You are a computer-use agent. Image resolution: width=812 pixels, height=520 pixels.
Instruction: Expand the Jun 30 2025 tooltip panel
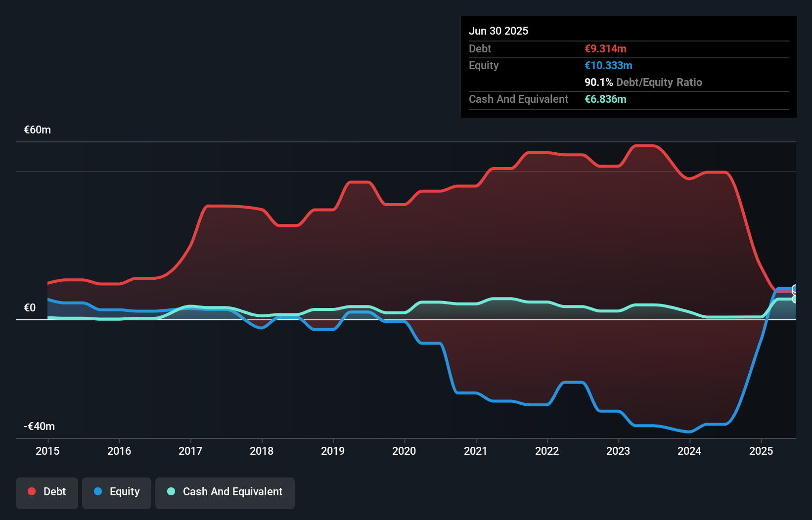point(498,31)
